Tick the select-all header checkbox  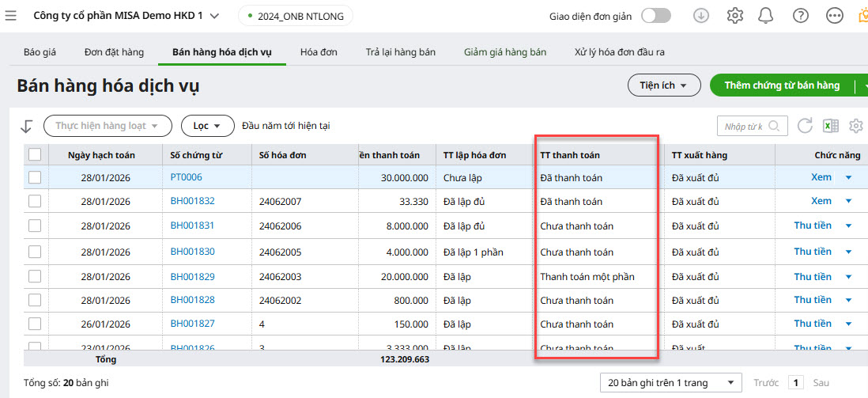35,155
